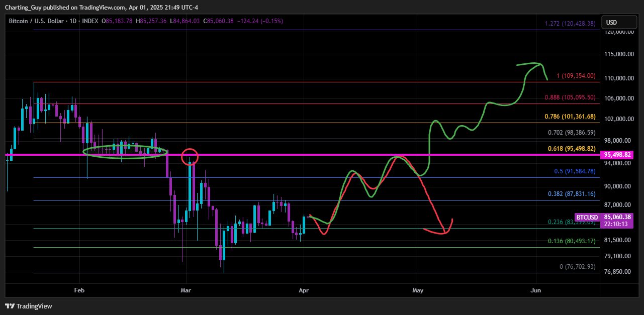Click the 76,850.00 price axis value
The height and width of the screenshot is (315, 644).
[x=618, y=271]
